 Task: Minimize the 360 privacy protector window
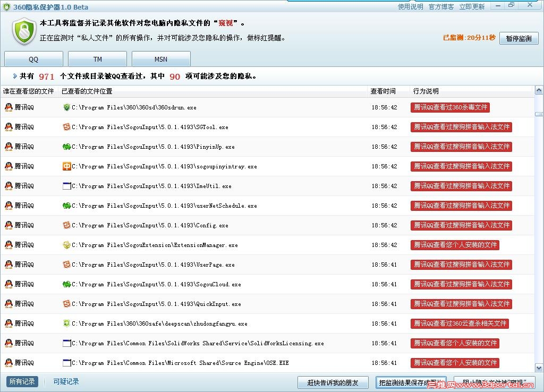498,5
